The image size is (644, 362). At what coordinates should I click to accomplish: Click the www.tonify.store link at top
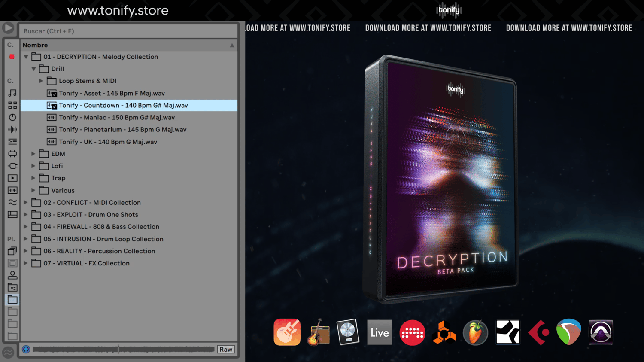tap(118, 10)
